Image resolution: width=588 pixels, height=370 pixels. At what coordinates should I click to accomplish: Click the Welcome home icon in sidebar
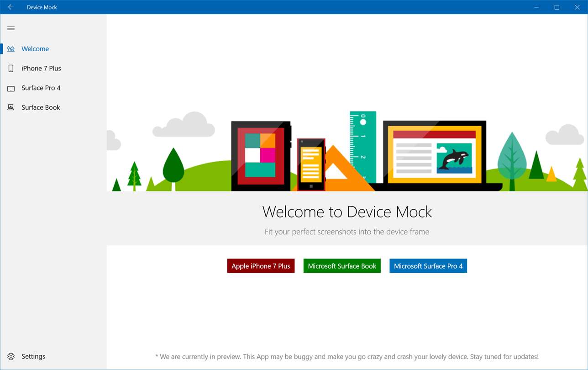(x=11, y=49)
